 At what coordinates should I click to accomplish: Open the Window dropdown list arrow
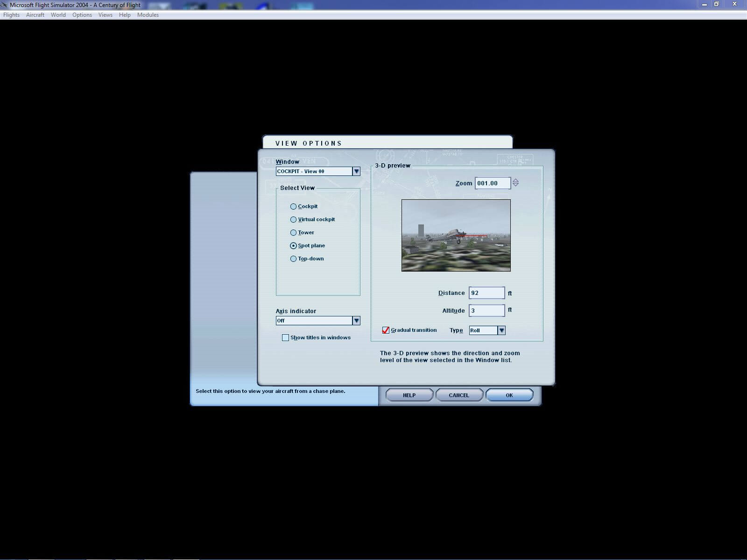[356, 171]
